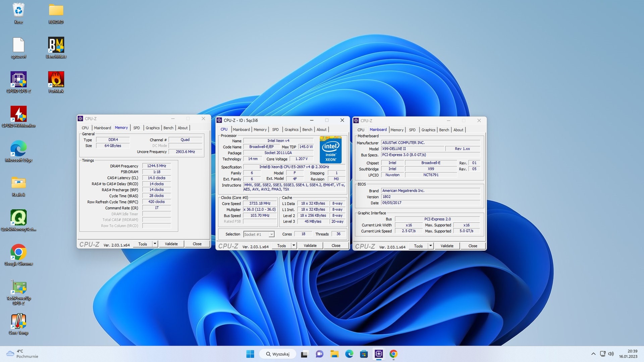
Task: Click Close button in Memory window
Action: [x=197, y=244]
